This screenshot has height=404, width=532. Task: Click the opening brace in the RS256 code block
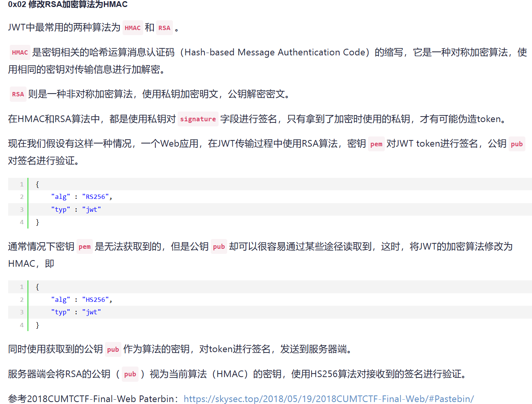[37, 184]
